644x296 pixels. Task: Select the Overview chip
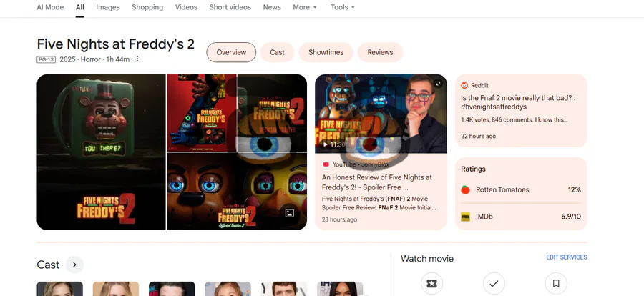click(x=231, y=52)
